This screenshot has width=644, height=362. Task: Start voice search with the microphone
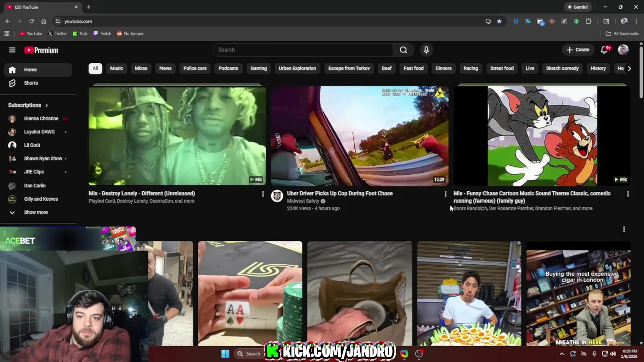click(x=426, y=50)
